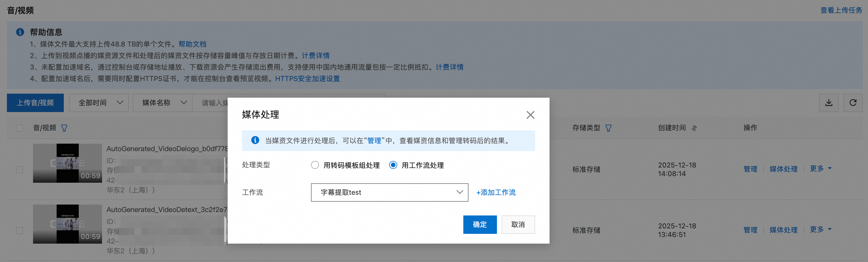The width and height of the screenshot is (868, 262).
Task: Click the +添加工作流 link
Action: (496, 192)
